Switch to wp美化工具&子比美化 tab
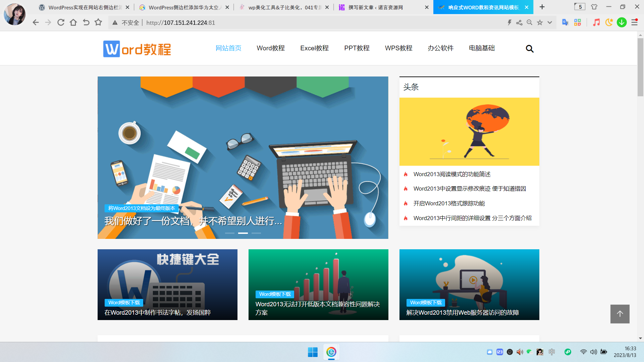Viewport: 644px width, 362px height. pos(284,7)
